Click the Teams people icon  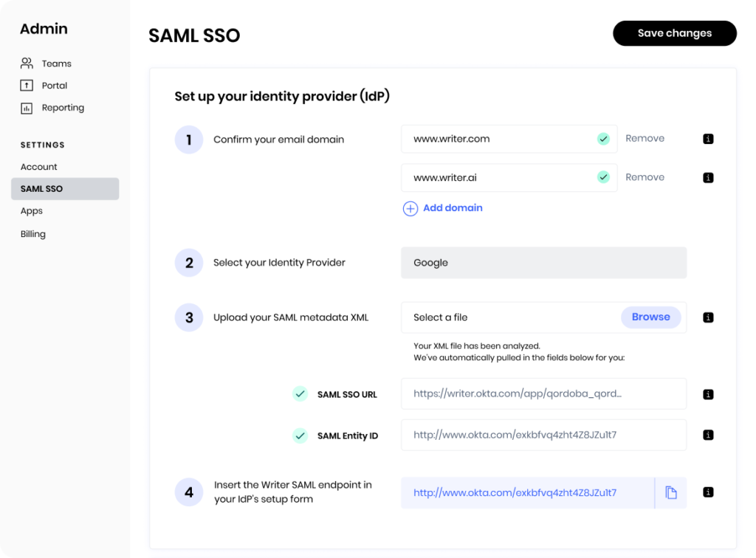click(27, 63)
